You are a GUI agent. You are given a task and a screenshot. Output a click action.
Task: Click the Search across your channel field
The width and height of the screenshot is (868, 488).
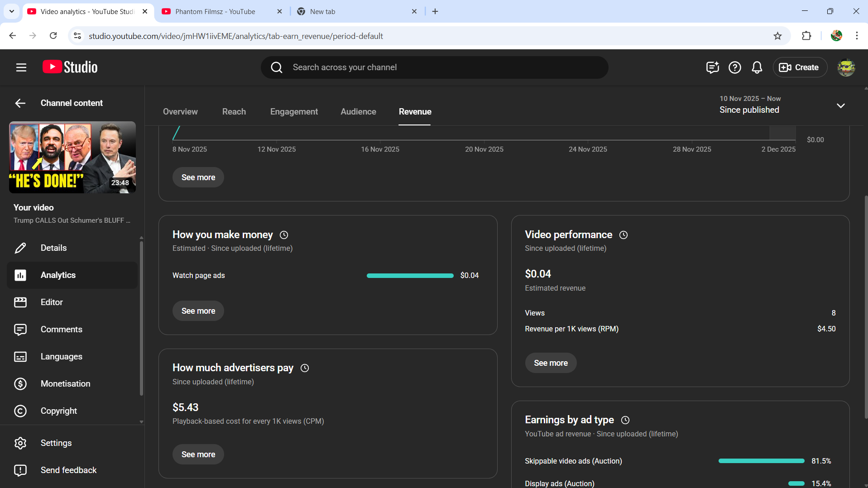(x=435, y=67)
